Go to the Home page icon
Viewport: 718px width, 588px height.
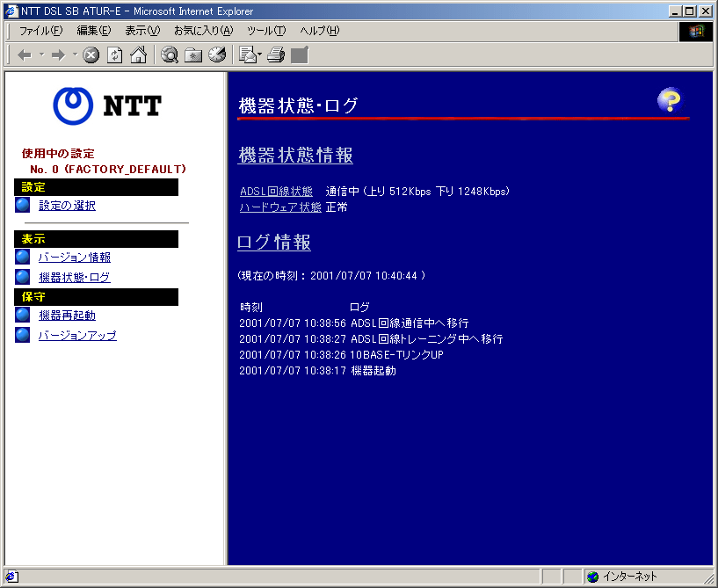pyautogui.click(x=138, y=55)
